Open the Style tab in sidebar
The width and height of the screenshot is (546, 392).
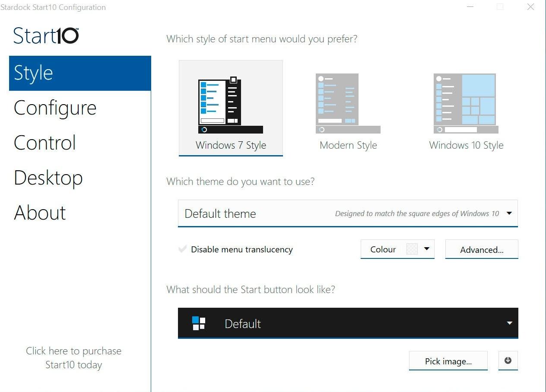pyautogui.click(x=80, y=73)
